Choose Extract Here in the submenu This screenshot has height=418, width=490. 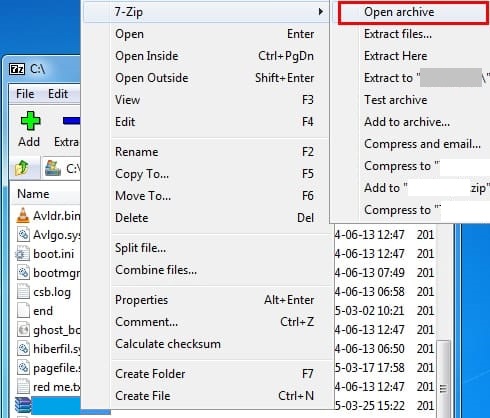pyautogui.click(x=396, y=56)
